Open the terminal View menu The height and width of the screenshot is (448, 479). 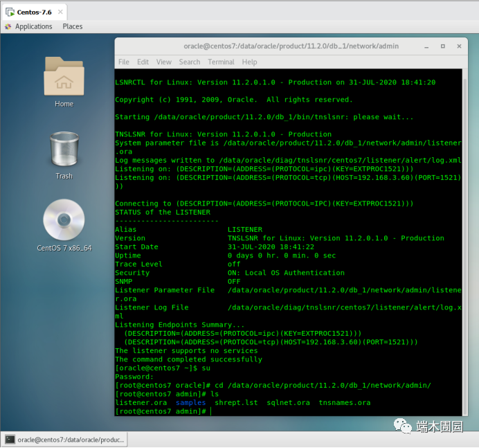pos(164,62)
